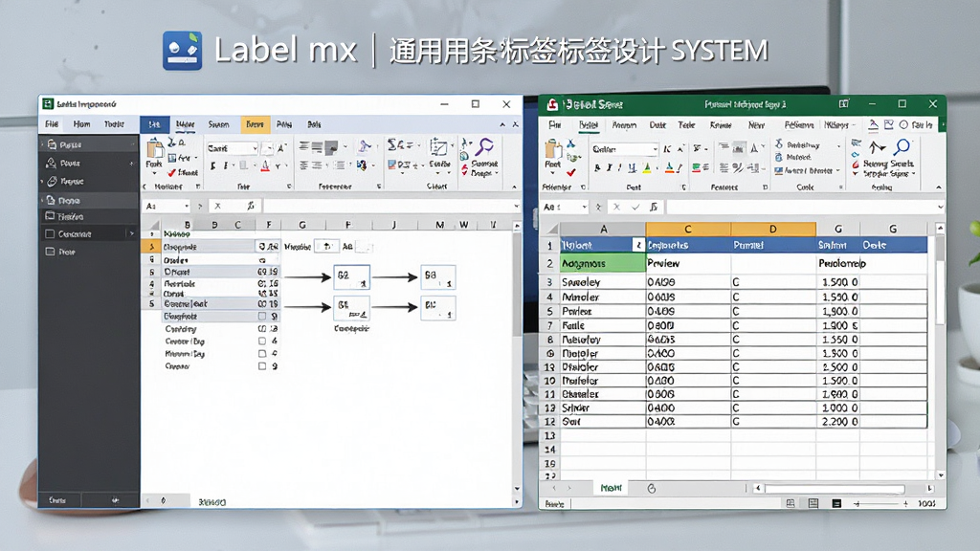Toggle Italic in the Label mx window ribbon
Viewport: 980px width, 551px height.
point(226,165)
